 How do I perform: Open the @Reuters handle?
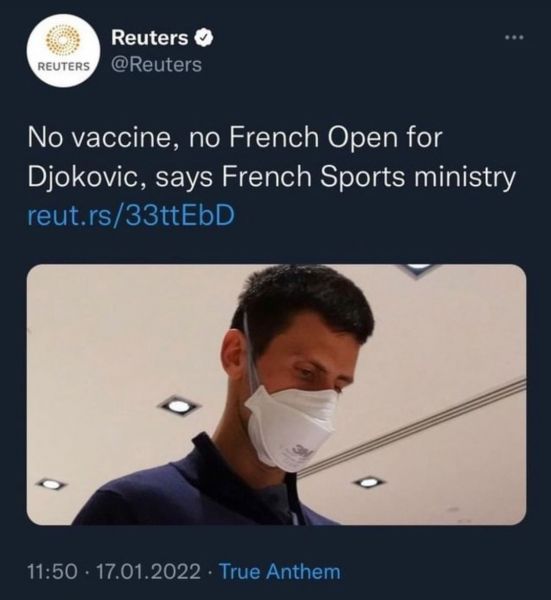click(x=156, y=64)
